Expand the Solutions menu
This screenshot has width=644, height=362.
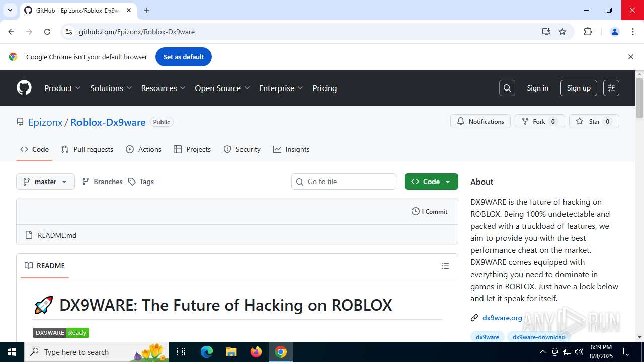pos(111,88)
